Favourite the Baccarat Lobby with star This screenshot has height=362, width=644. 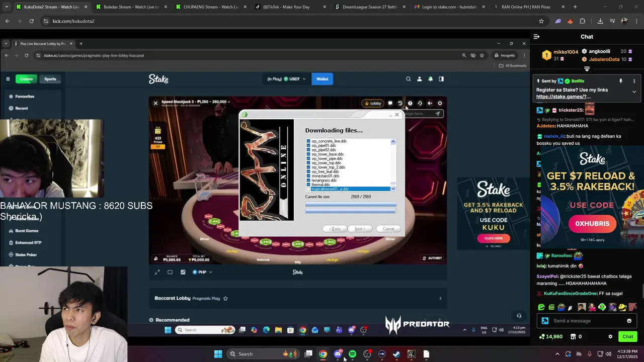pos(225,298)
